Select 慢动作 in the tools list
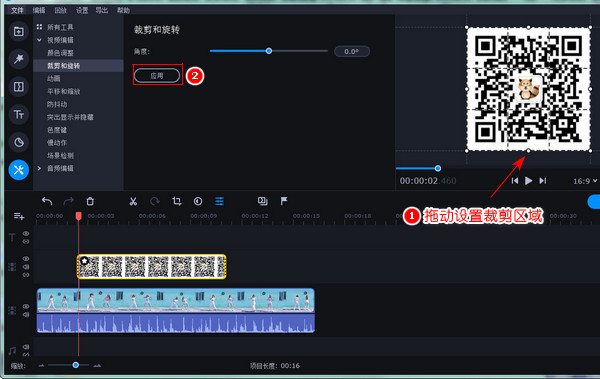Screen dimensions: 600x379 pyautogui.click(x=57, y=142)
